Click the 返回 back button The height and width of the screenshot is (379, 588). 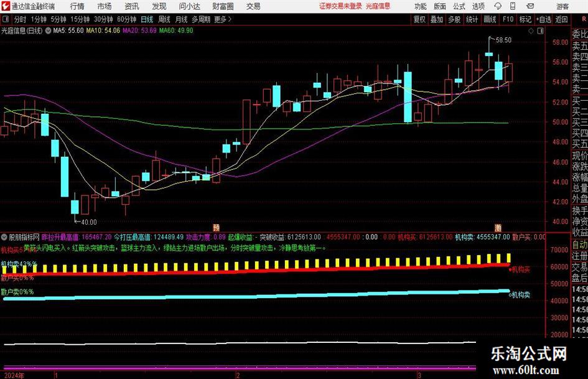(x=561, y=19)
